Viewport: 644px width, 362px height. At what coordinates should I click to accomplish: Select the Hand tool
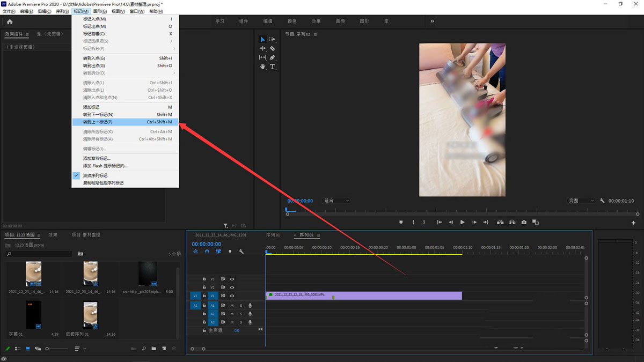[262, 67]
